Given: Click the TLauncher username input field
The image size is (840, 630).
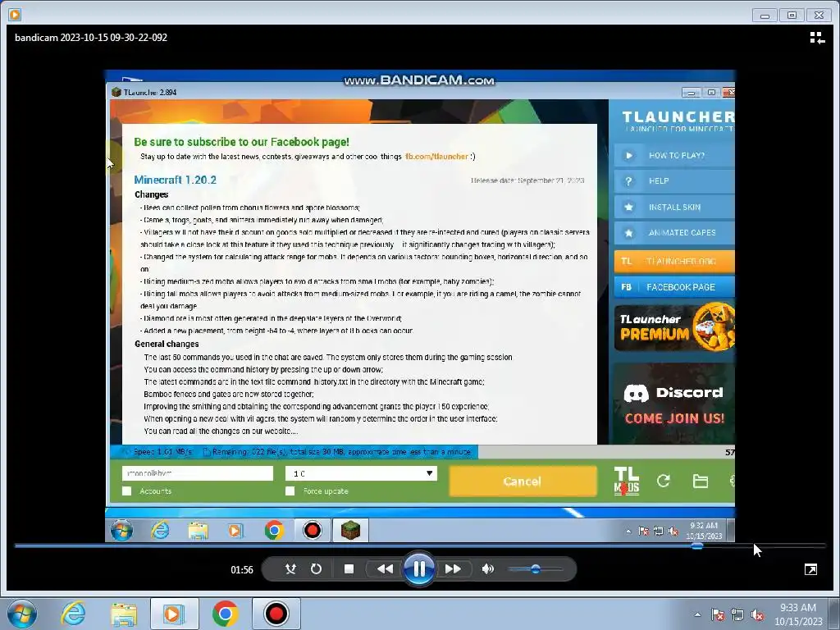Looking at the screenshot, I should (198, 473).
